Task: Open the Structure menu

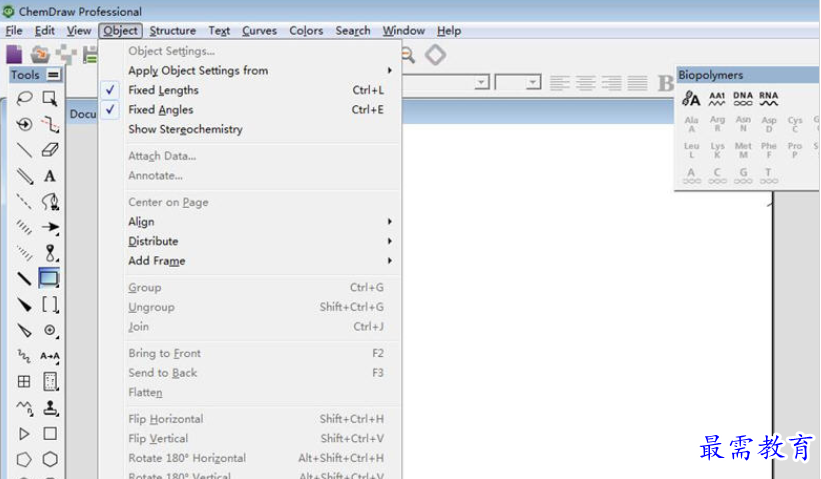Action: (172, 31)
